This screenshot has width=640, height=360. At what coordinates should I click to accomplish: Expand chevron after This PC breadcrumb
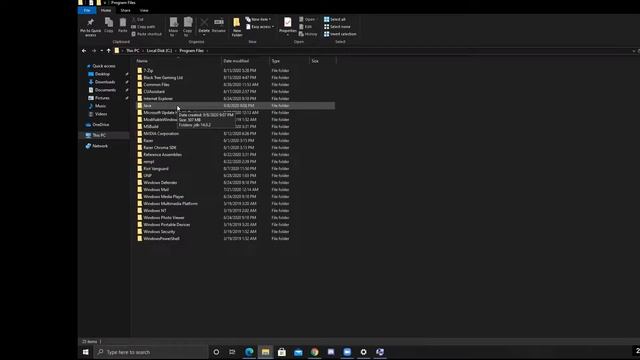(143, 51)
